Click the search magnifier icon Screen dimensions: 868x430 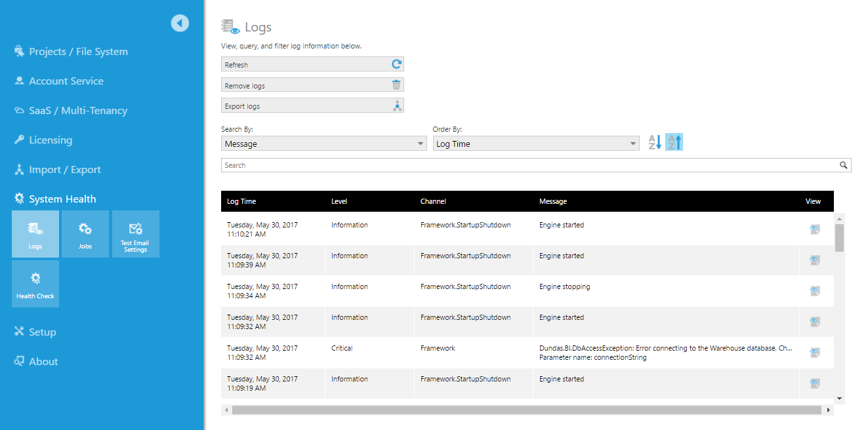pyautogui.click(x=844, y=165)
